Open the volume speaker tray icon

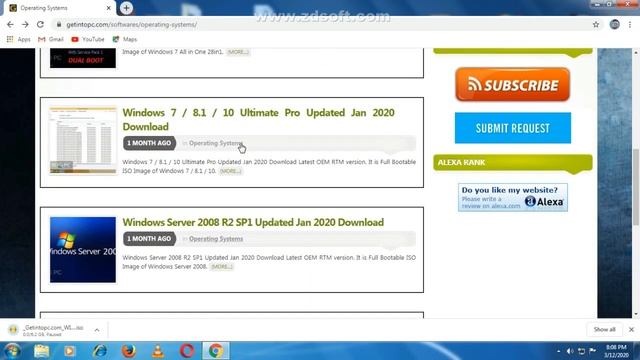[x=570, y=351]
